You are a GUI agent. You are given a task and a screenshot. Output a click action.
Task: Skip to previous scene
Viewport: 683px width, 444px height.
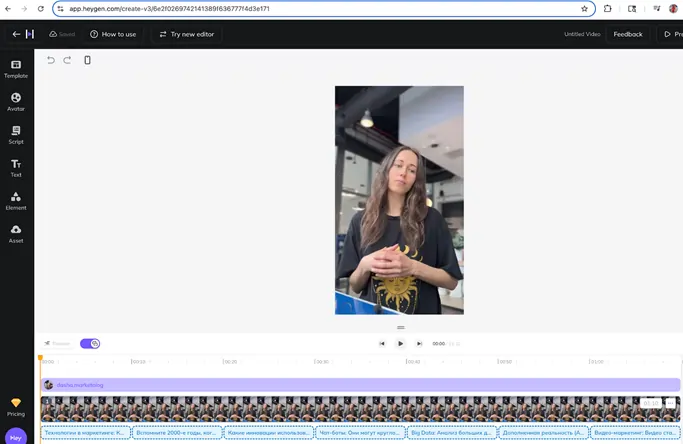pyautogui.click(x=382, y=343)
